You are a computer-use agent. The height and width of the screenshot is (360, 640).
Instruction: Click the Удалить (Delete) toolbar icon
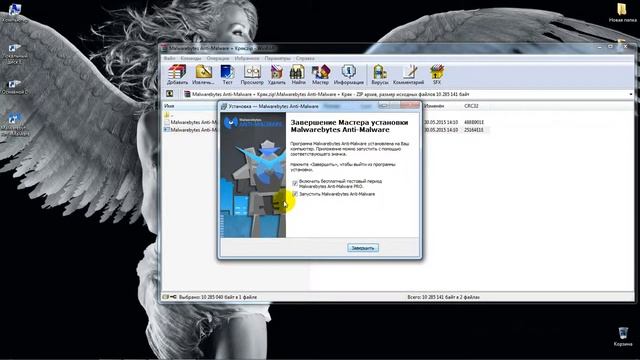point(277,75)
